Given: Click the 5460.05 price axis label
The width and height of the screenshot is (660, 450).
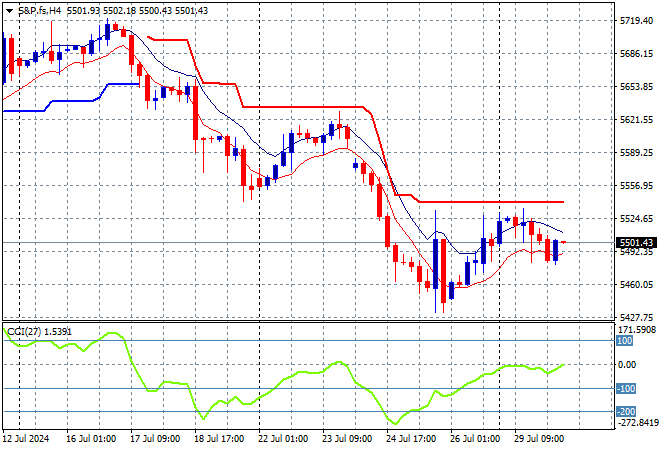Looking at the screenshot, I should 636,285.
